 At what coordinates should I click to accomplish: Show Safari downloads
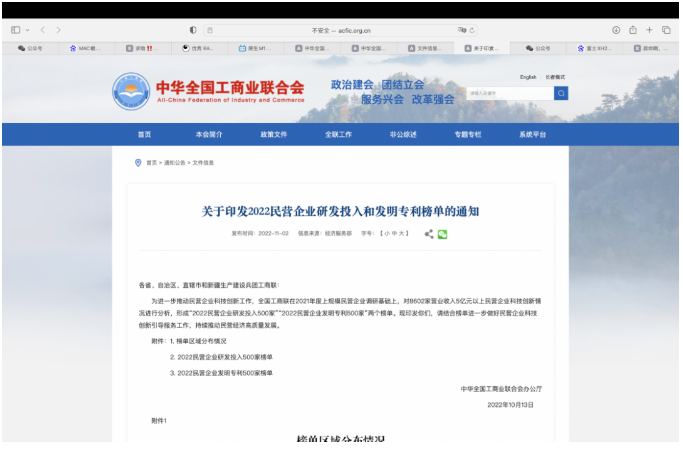coord(616,30)
